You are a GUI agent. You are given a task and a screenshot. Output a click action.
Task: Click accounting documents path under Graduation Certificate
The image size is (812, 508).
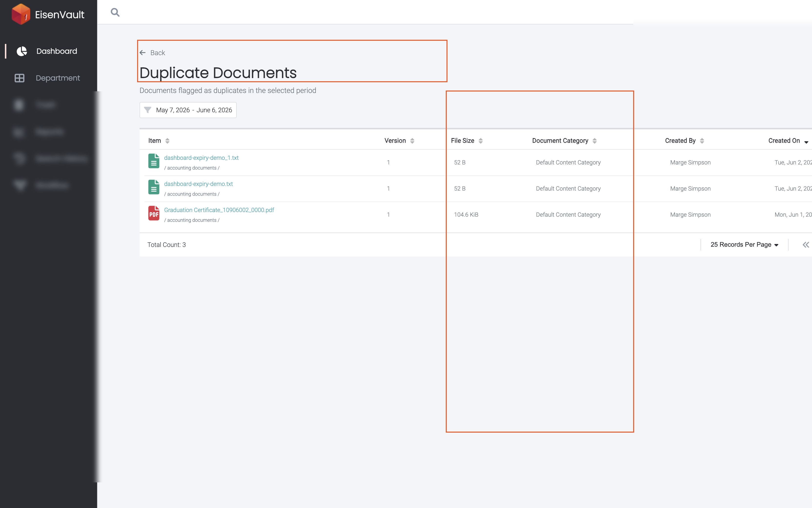click(192, 220)
